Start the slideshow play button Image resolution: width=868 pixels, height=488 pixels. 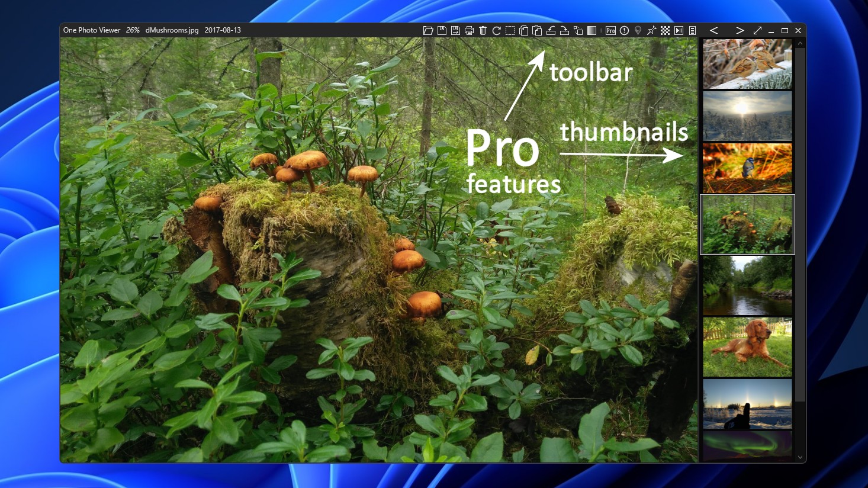pyautogui.click(x=679, y=31)
